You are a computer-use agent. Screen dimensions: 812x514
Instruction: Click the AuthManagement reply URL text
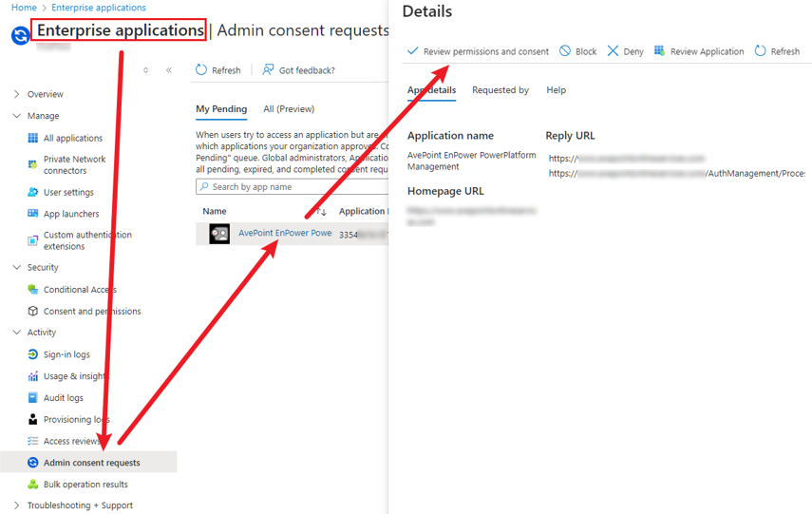point(677,173)
